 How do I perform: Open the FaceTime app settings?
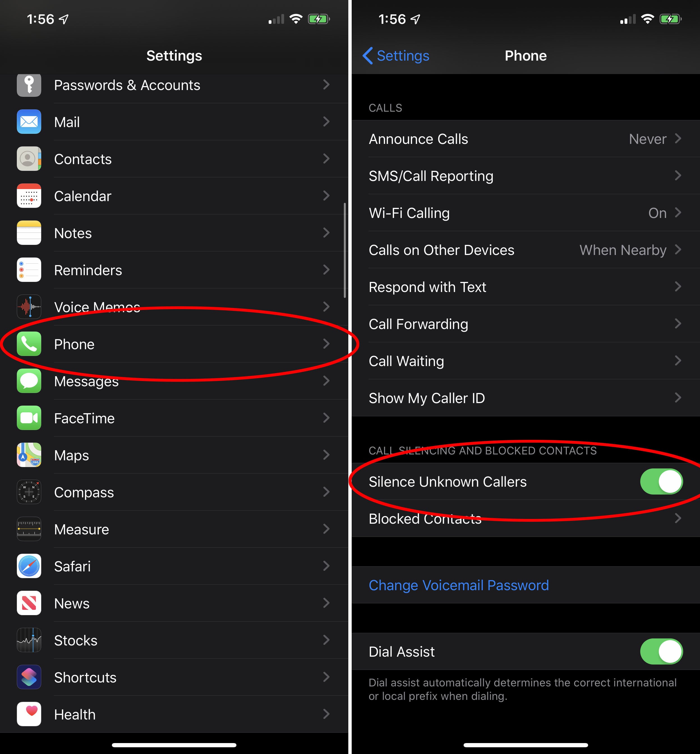[175, 419]
